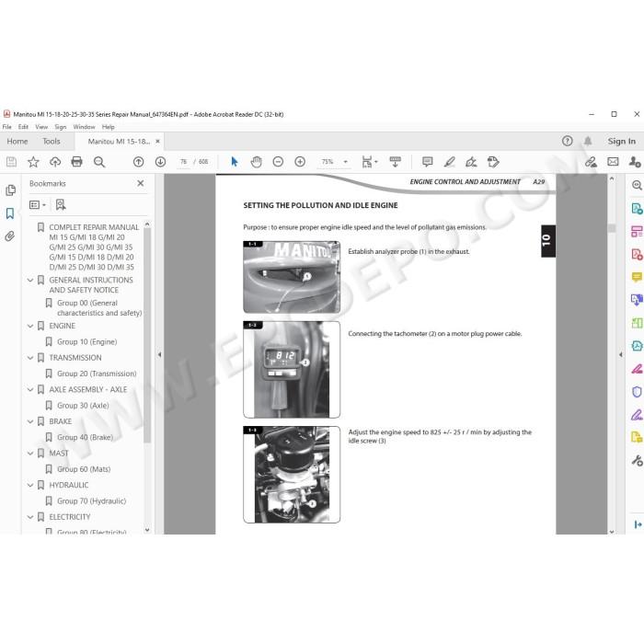The height and width of the screenshot is (644, 644).
Task: Open COMPLET REPAIR MANUAL bookmark
Action: click(94, 247)
